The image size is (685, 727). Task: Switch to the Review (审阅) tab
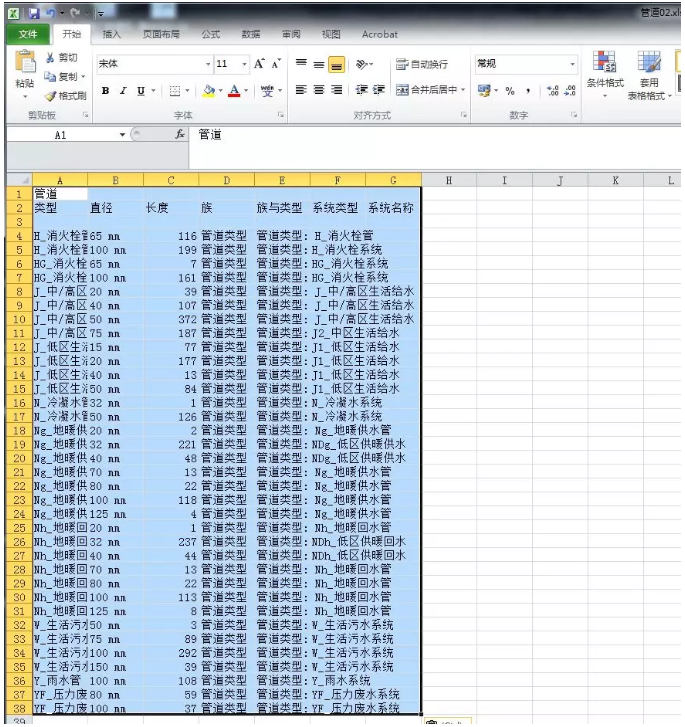[x=291, y=34]
